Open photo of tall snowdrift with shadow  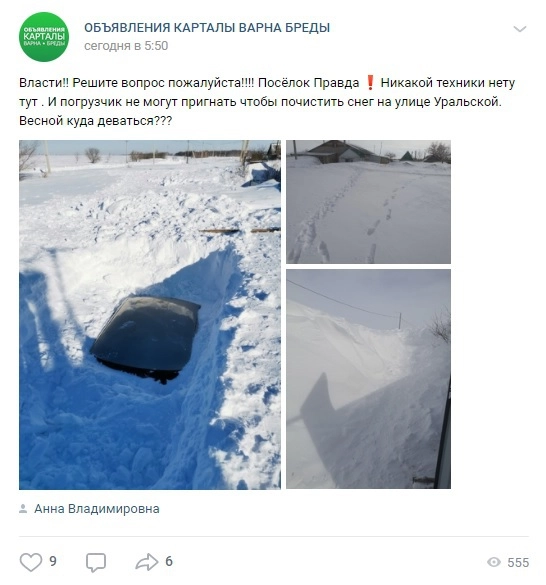coord(368,379)
